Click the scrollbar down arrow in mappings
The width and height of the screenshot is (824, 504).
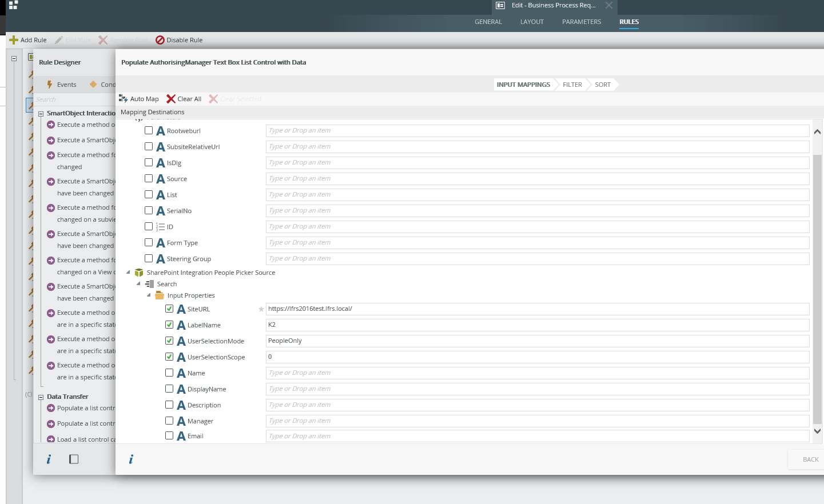(817, 431)
